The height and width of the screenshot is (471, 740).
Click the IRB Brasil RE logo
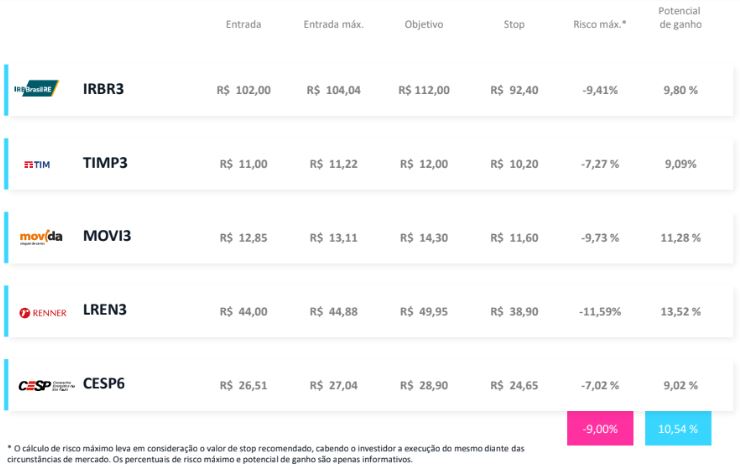pos(36,88)
